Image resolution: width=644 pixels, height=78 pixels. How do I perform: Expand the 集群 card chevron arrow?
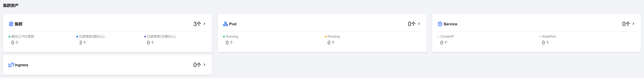tap(205, 24)
